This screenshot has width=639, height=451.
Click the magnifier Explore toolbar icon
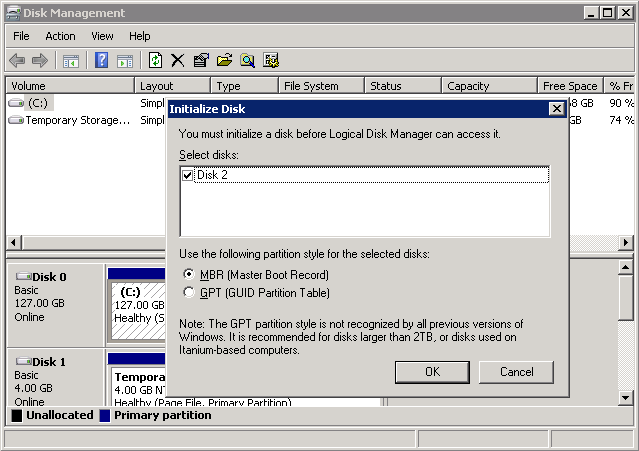(247, 61)
